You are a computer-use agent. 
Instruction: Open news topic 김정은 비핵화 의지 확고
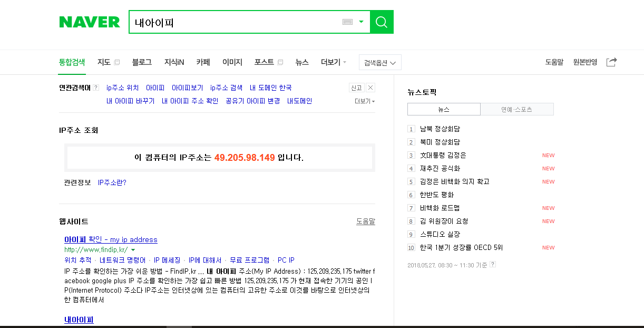click(x=455, y=181)
